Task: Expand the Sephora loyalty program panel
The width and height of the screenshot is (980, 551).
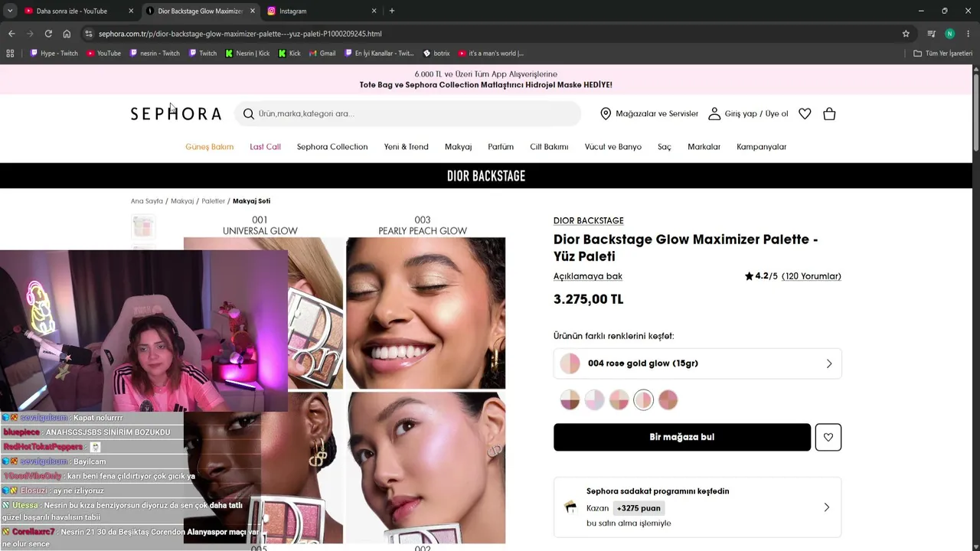Action: [697, 507]
